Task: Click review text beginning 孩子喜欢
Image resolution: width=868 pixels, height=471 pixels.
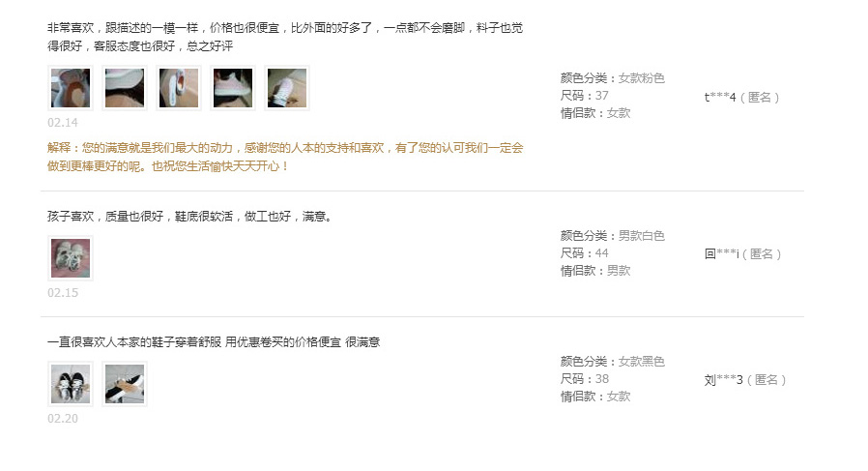Action: 189,216
